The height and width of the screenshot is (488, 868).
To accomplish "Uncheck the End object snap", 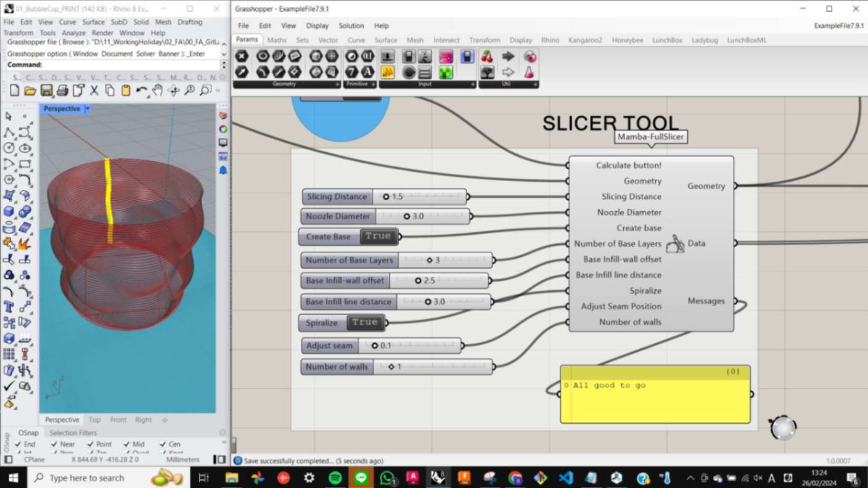I will 18,444.
